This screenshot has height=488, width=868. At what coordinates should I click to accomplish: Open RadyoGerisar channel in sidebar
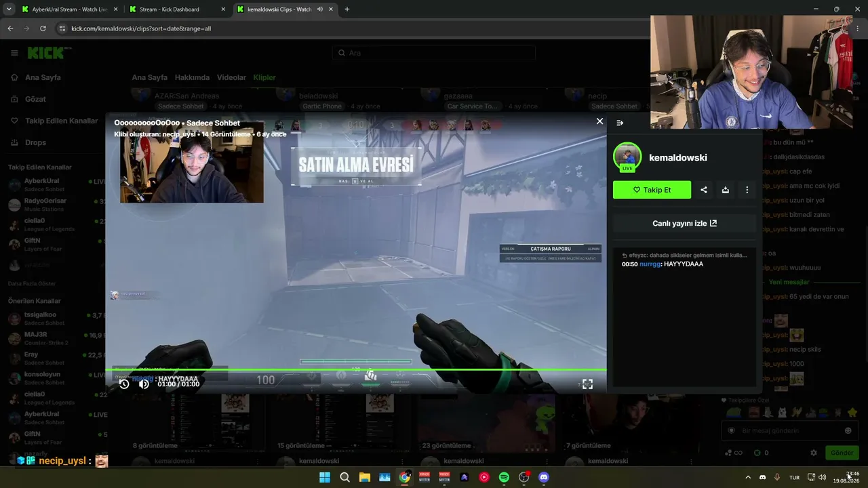point(57,205)
